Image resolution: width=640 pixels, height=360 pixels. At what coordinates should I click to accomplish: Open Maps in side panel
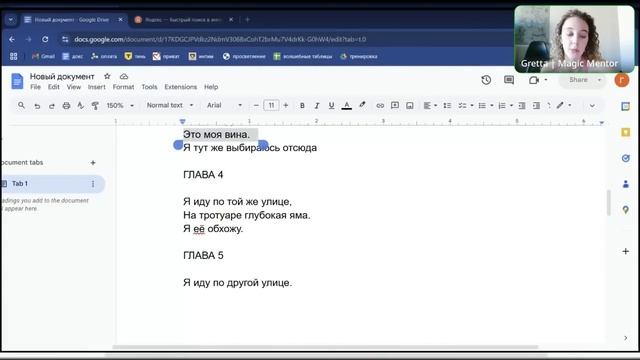[626, 210]
